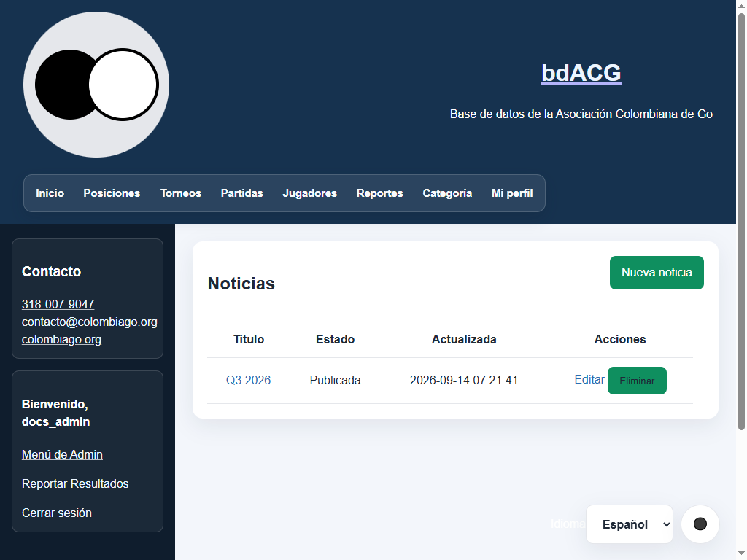Open the Reportes menu entry
747x560 pixels.
pos(379,192)
